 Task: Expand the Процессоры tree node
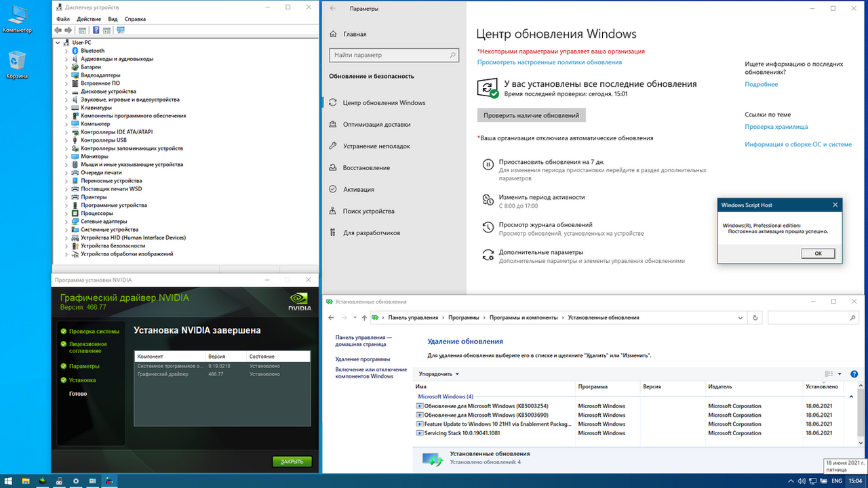point(66,213)
